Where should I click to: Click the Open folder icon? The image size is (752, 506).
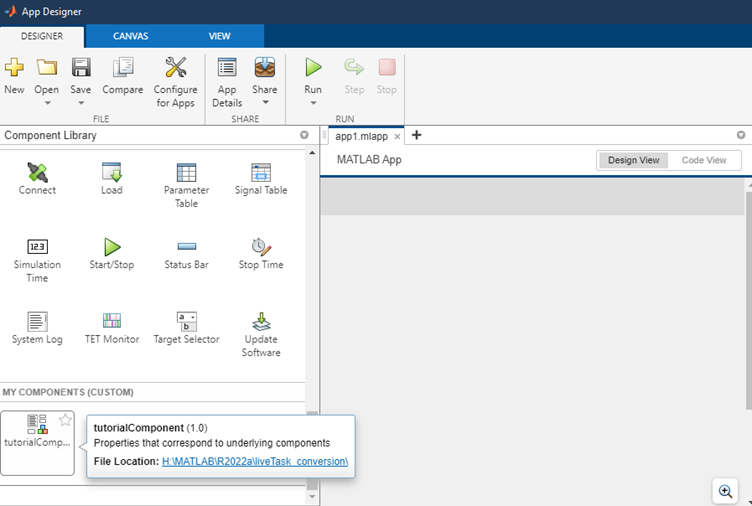47,67
